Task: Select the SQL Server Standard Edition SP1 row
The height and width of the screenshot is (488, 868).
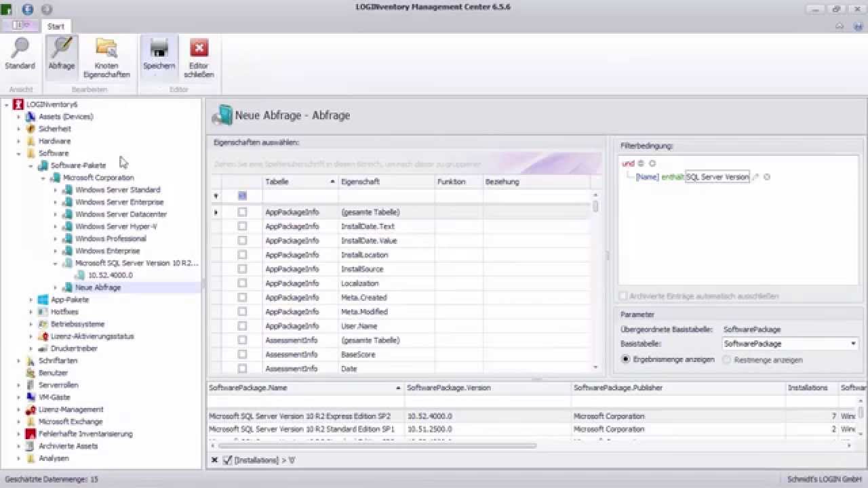Action: 533,429
